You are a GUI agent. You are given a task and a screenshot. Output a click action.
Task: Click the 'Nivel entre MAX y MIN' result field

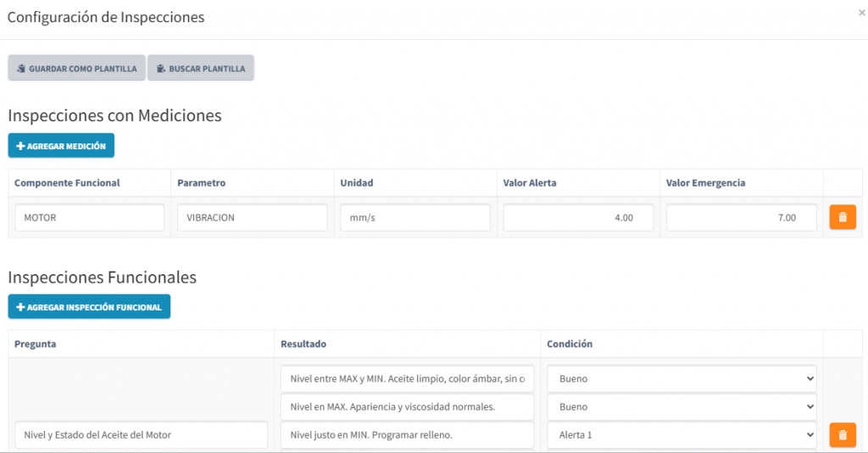click(x=407, y=379)
